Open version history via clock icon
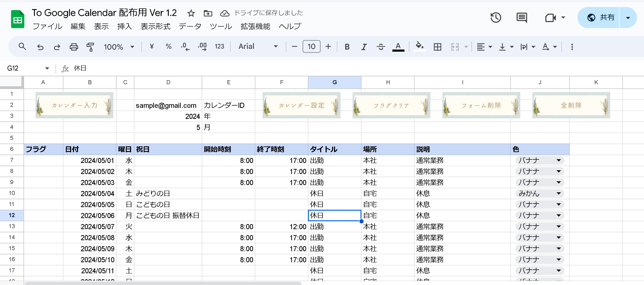This screenshot has width=644, height=285. pos(496,18)
